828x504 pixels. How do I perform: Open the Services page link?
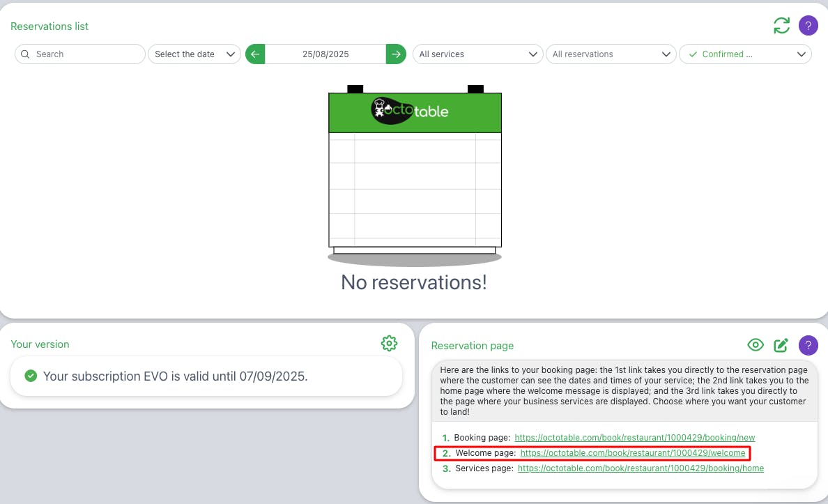click(x=641, y=468)
